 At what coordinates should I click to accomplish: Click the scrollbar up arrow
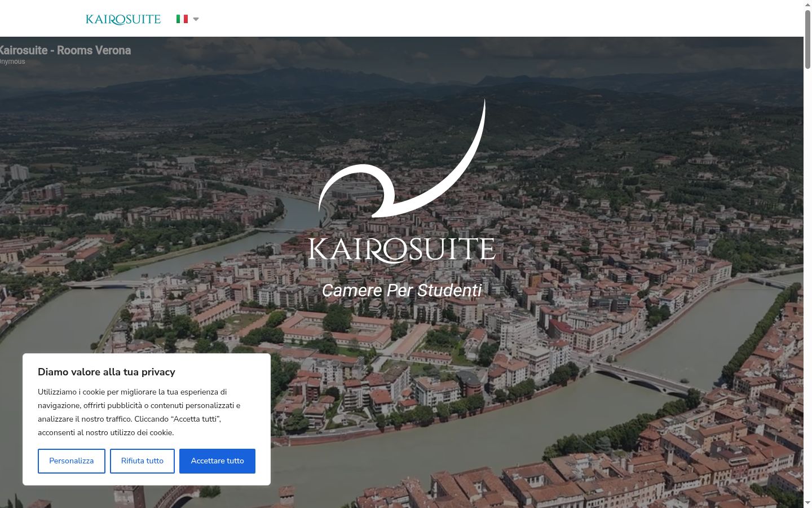[807, 4]
